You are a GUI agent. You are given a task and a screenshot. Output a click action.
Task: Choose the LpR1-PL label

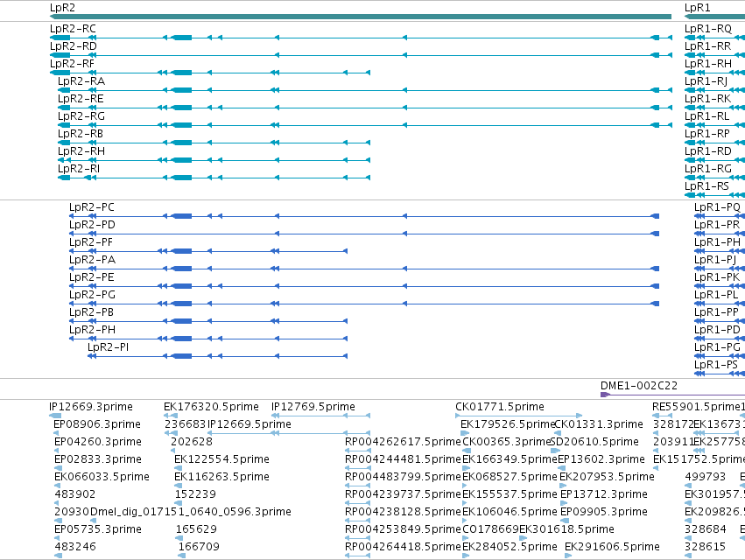[x=716, y=295]
